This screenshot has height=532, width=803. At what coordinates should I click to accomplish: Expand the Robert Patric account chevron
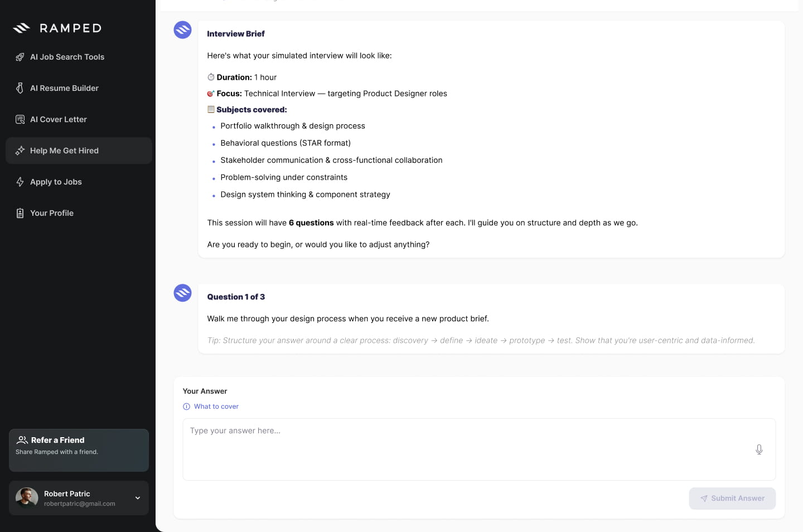coord(138,498)
